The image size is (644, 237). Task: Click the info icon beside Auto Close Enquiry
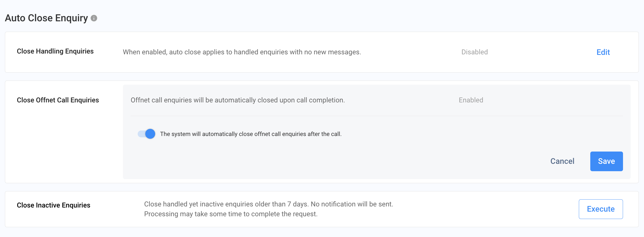94,18
